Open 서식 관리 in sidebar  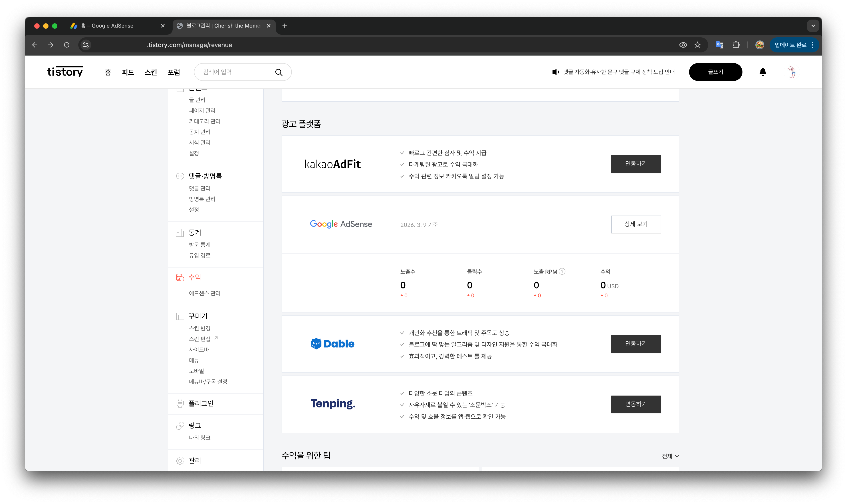[200, 143]
